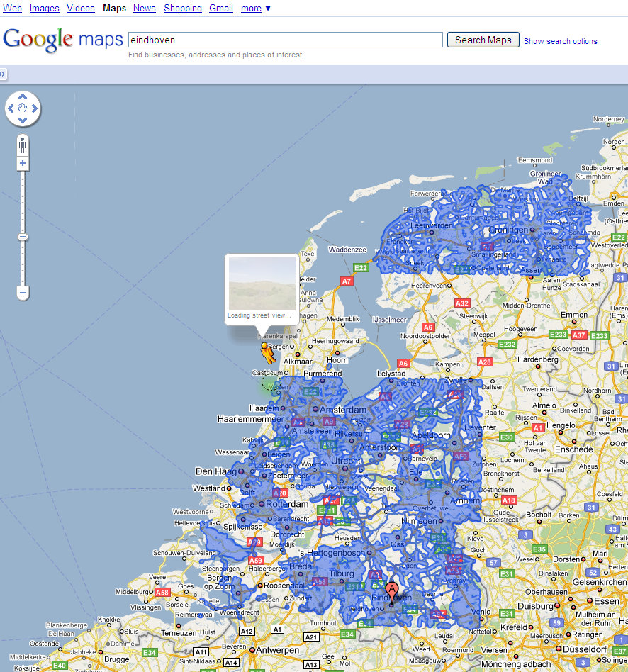The width and height of the screenshot is (628, 672).
Task: Click the A28 shield near Meppel
Action: (484, 362)
